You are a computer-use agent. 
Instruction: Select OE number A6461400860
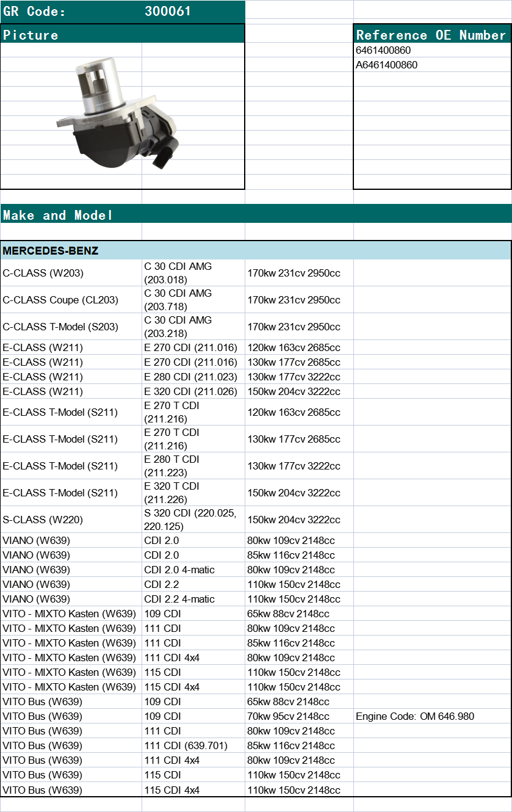387,65
